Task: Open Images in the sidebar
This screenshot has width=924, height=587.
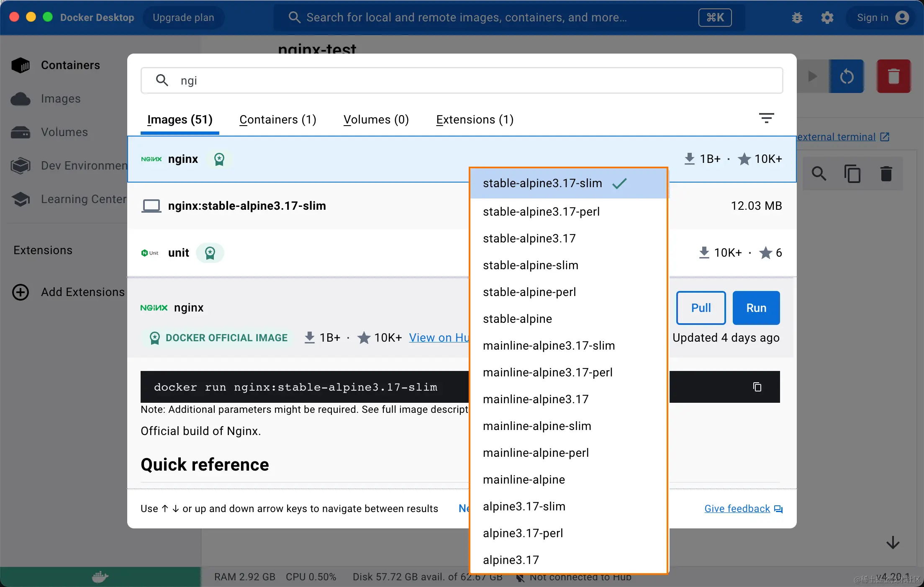Action: [60, 99]
